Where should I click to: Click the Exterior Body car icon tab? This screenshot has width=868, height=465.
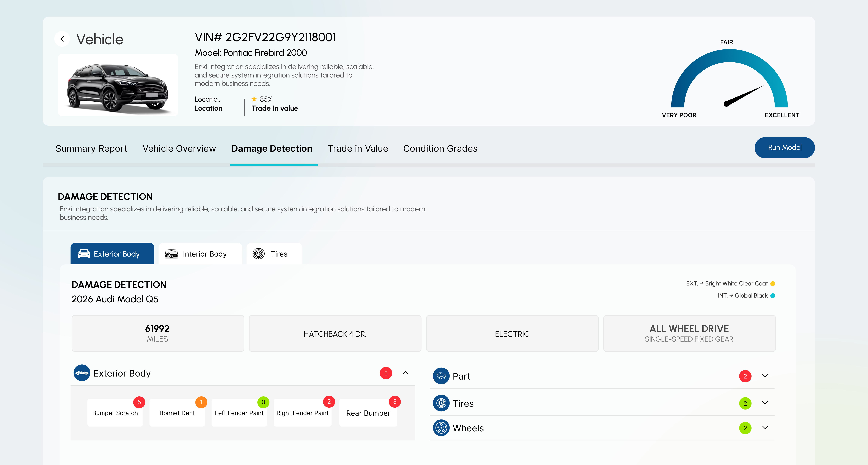click(x=84, y=254)
